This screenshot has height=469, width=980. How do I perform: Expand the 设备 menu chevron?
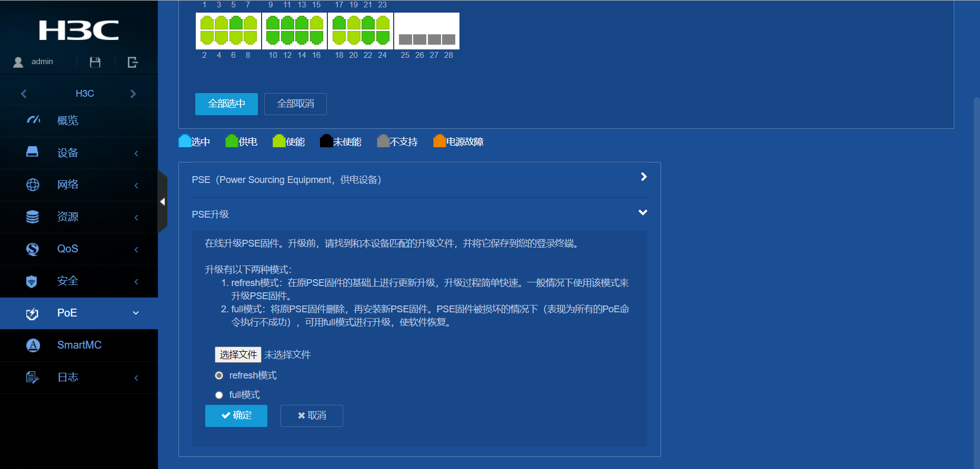point(136,154)
